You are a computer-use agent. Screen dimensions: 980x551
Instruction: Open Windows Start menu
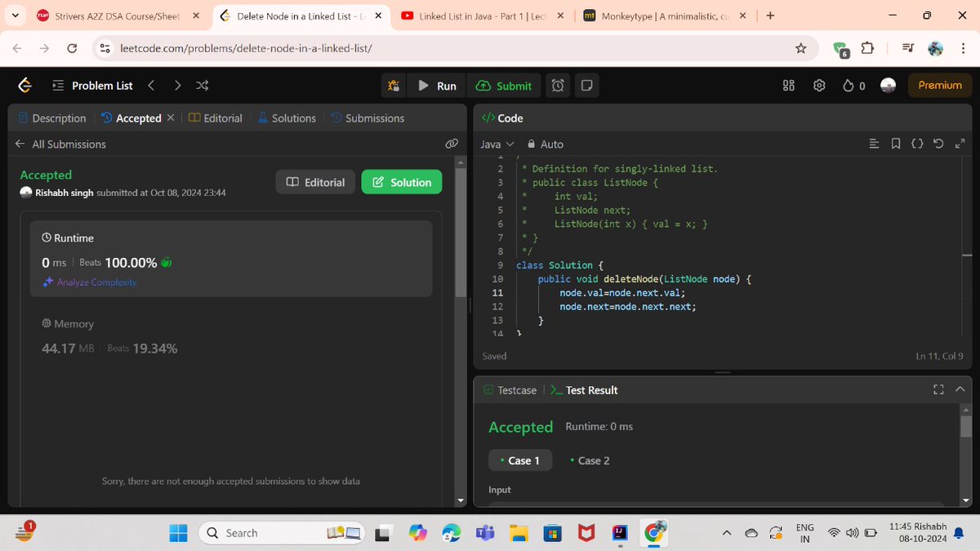click(x=178, y=533)
